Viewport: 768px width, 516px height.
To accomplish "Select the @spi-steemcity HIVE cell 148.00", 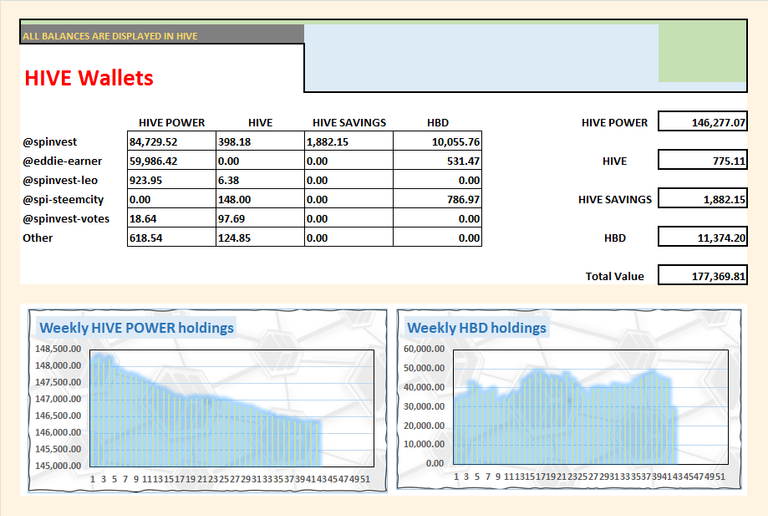I will pos(260,199).
